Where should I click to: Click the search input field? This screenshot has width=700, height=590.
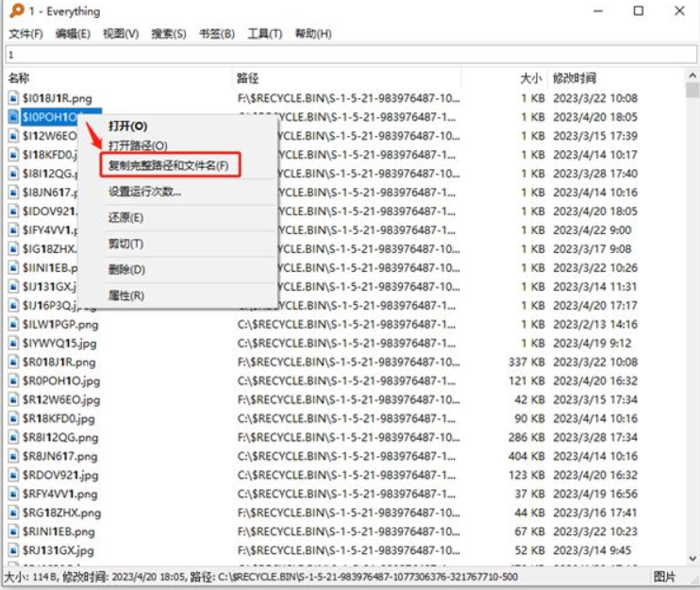pos(351,55)
